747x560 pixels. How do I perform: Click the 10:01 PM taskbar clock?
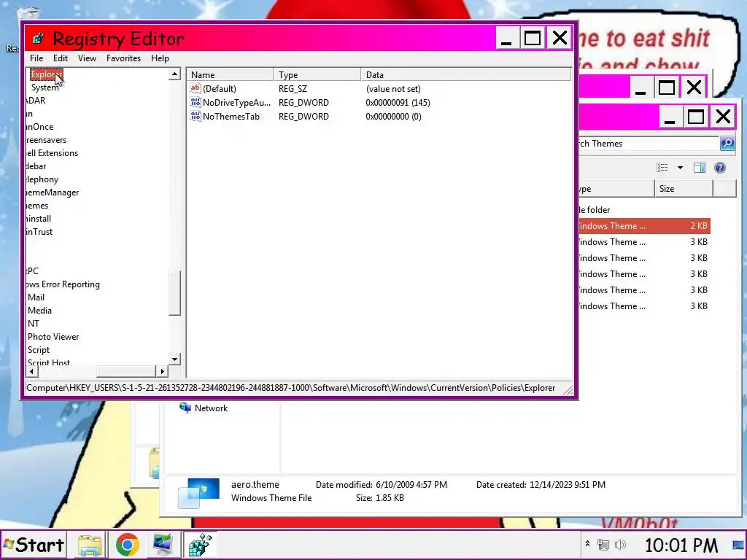pyautogui.click(x=681, y=545)
